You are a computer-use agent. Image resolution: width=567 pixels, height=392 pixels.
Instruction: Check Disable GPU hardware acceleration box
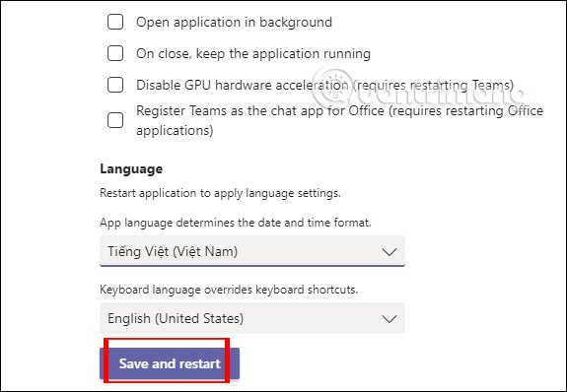pyautogui.click(x=115, y=85)
